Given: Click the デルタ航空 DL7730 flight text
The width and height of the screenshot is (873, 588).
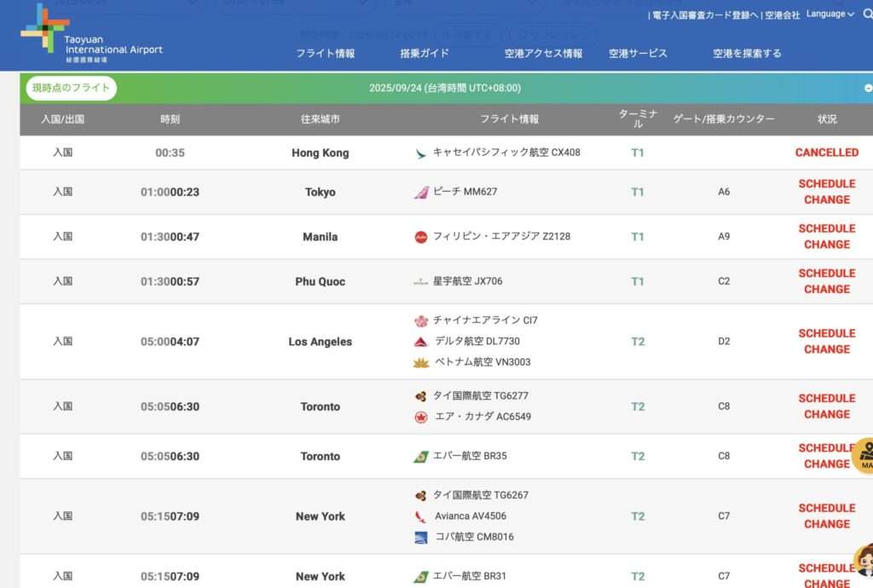Looking at the screenshot, I should coord(477,341).
